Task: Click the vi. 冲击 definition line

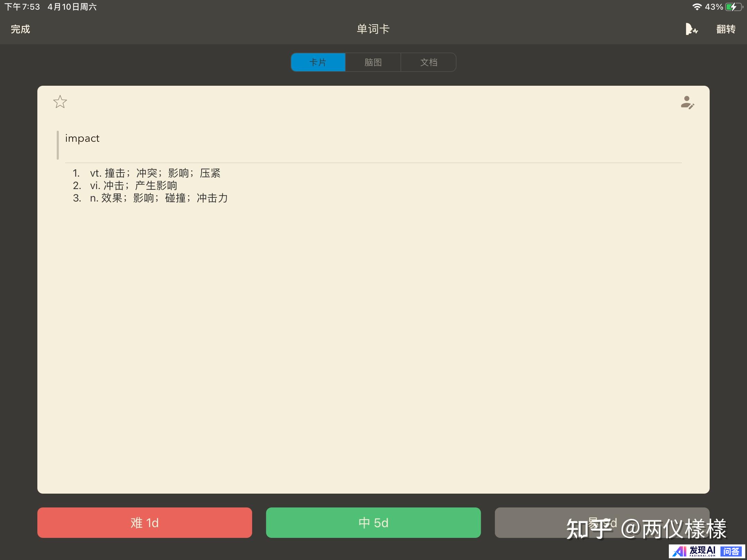Action: tap(133, 186)
